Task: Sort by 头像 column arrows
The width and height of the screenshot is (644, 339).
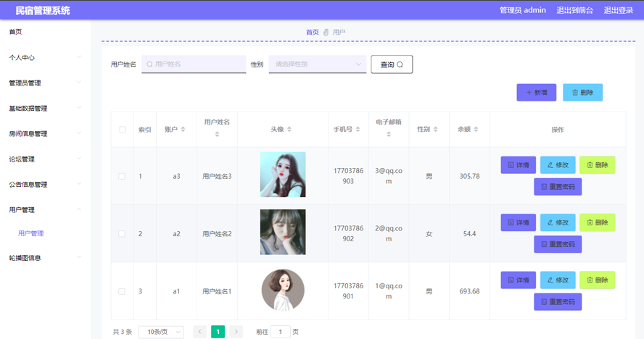Action: (x=289, y=129)
